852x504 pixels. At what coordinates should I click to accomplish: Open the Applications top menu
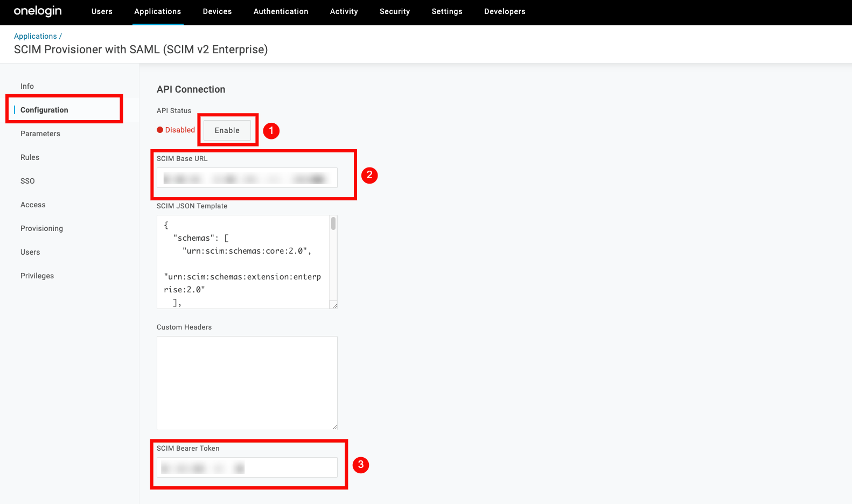coord(158,11)
